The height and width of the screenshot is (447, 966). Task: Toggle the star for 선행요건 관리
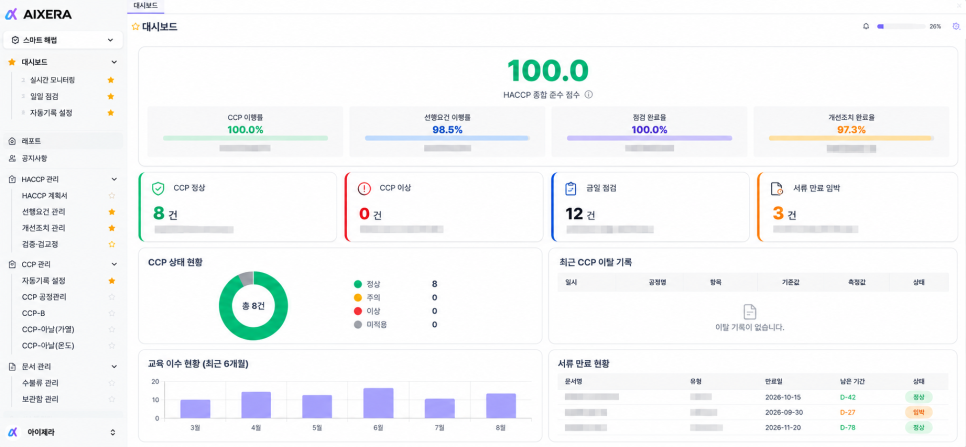[x=112, y=212]
